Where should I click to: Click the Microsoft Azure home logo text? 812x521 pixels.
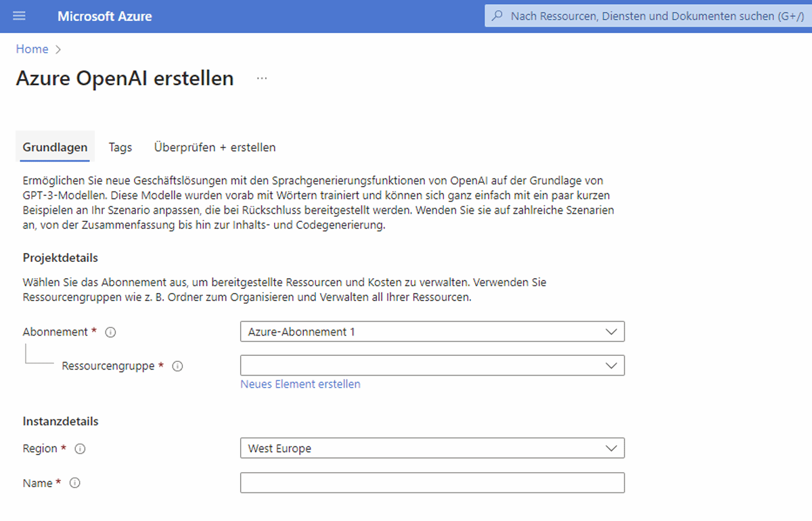104,16
